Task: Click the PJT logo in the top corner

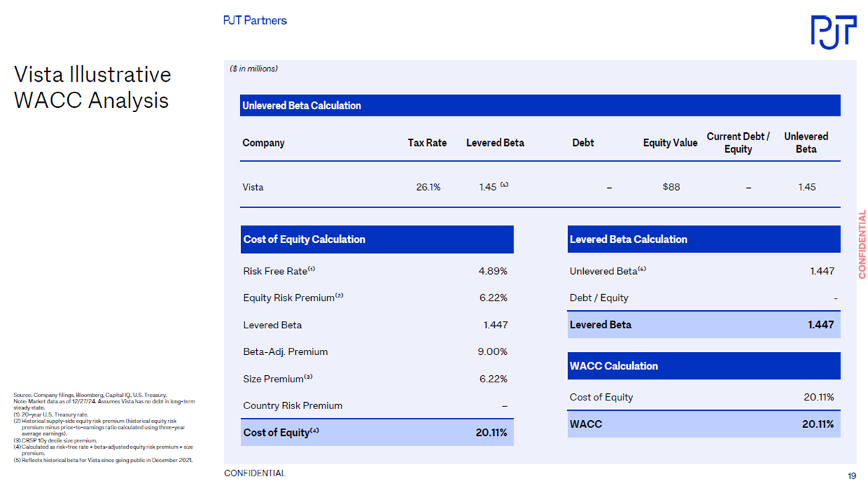Action: tap(833, 32)
